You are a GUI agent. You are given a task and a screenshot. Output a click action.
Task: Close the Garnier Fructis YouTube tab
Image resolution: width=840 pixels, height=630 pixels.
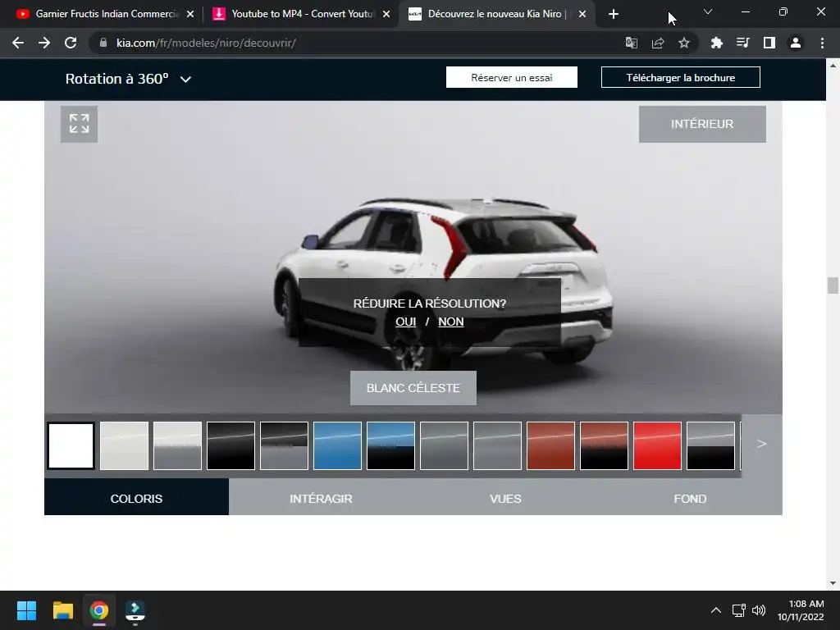click(x=190, y=14)
